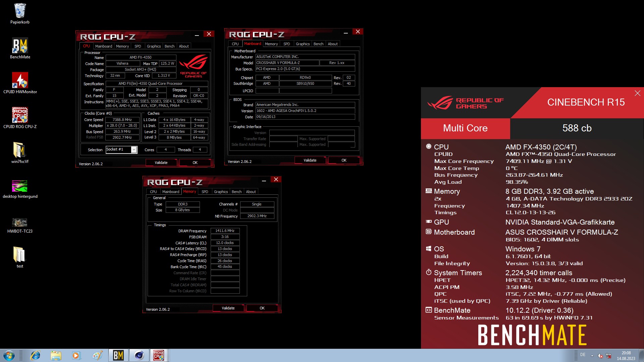
Task: Open the About tab in the Memory window
Action: (x=251, y=192)
